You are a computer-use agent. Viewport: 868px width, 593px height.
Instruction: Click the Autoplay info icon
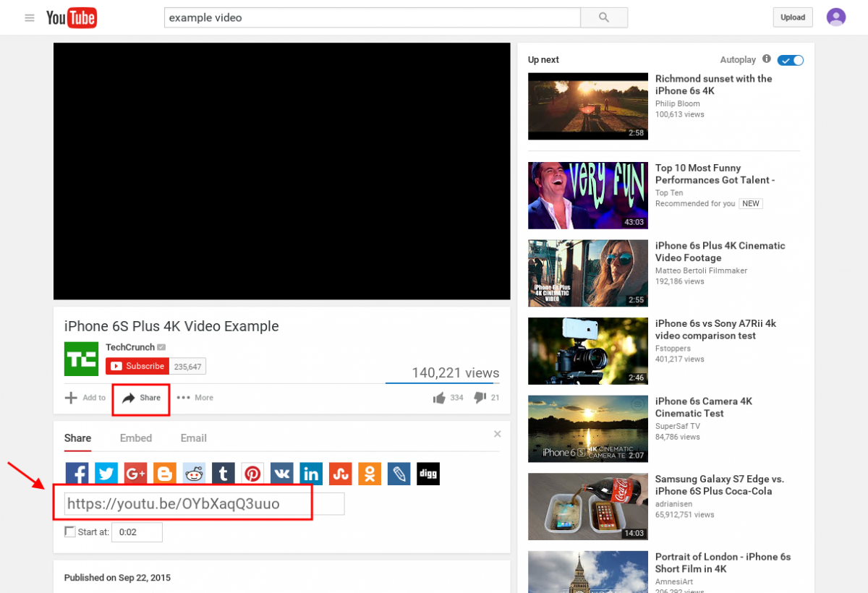click(x=767, y=59)
